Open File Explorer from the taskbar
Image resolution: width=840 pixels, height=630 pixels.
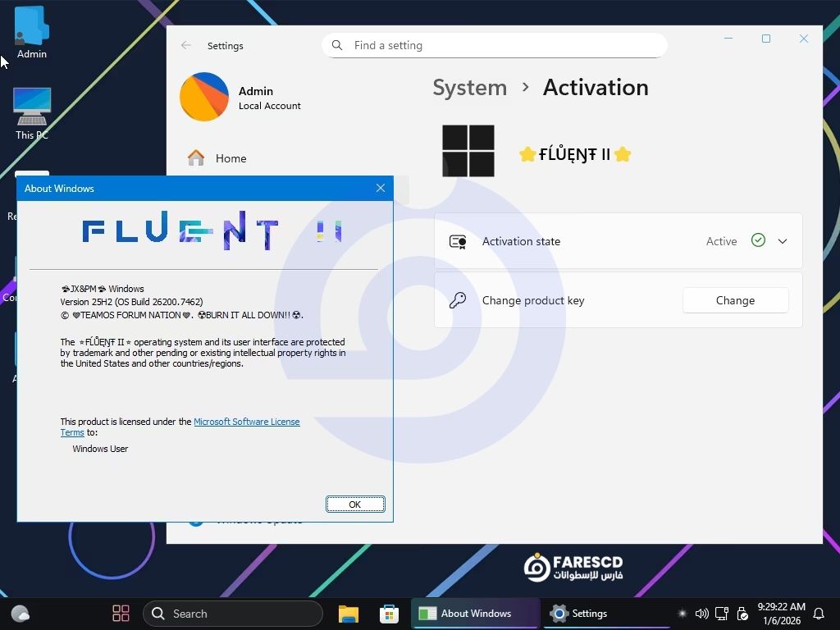349,614
